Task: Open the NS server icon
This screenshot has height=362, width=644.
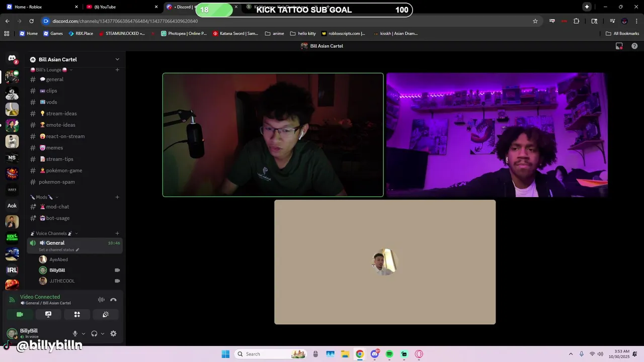Action: [x=12, y=157]
